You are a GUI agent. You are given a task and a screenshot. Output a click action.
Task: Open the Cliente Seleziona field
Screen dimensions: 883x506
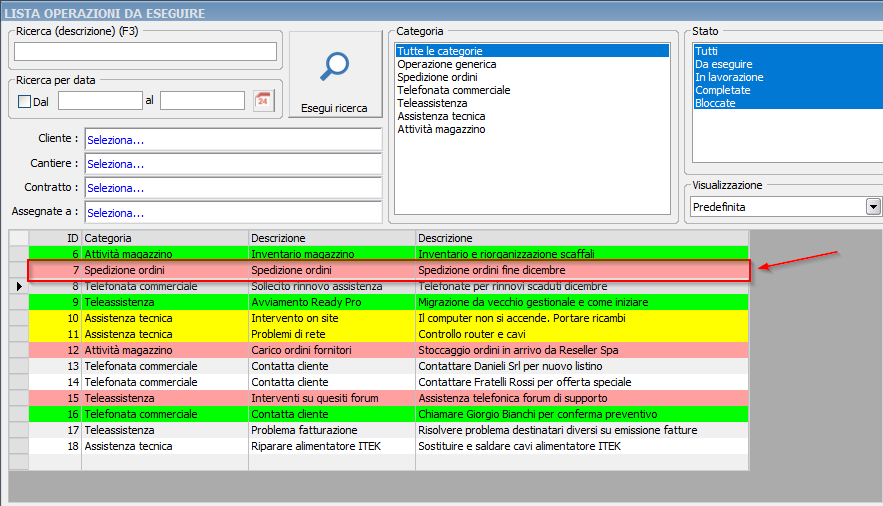pyautogui.click(x=232, y=140)
